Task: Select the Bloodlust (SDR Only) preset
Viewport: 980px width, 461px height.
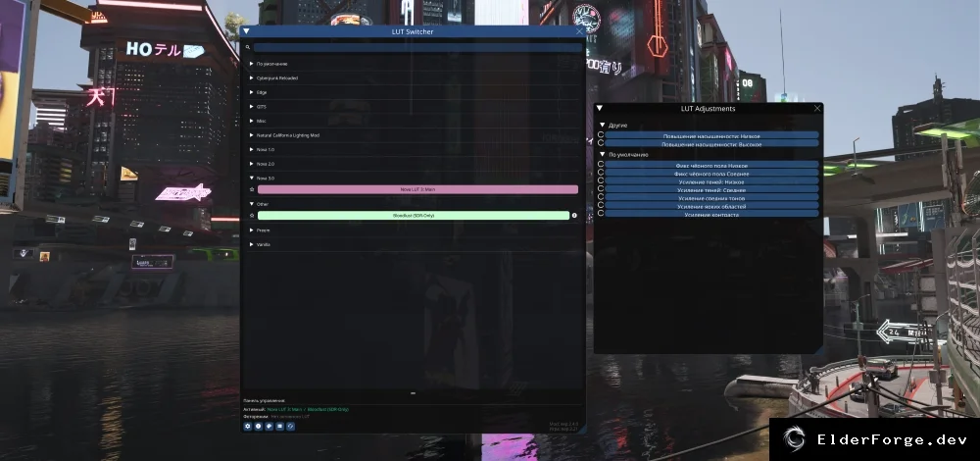Action: pos(414,216)
